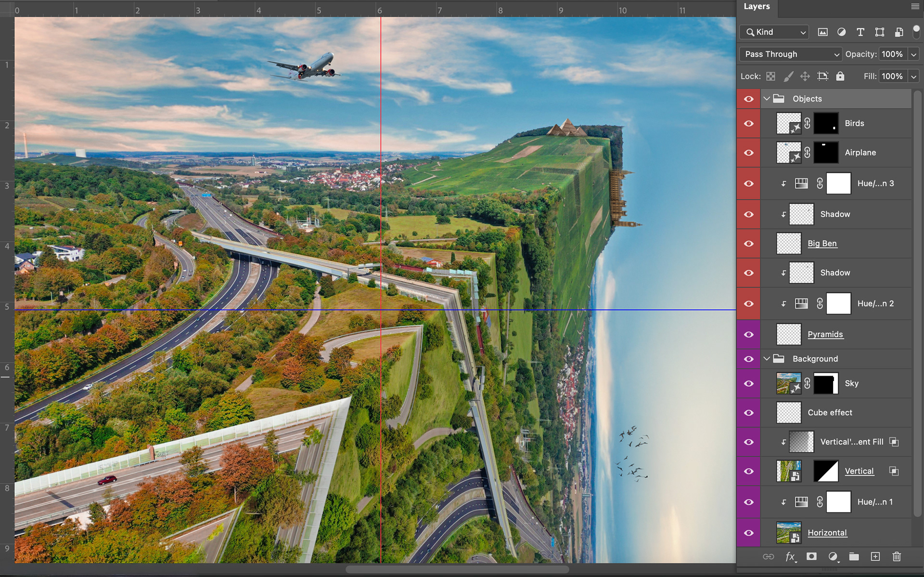
Task: Filter layers by adjustment layers
Action: [x=841, y=32]
